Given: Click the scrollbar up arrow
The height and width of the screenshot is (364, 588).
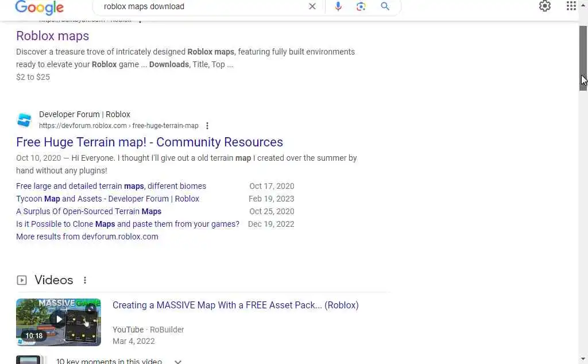Looking at the screenshot, I should pyautogui.click(x=583, y=5).
